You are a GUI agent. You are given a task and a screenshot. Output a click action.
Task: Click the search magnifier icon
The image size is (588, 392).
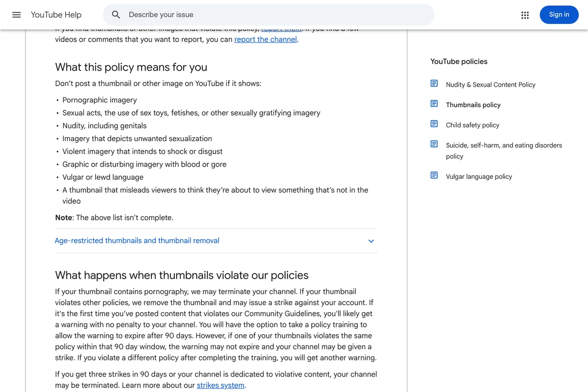tap(116, 15)
